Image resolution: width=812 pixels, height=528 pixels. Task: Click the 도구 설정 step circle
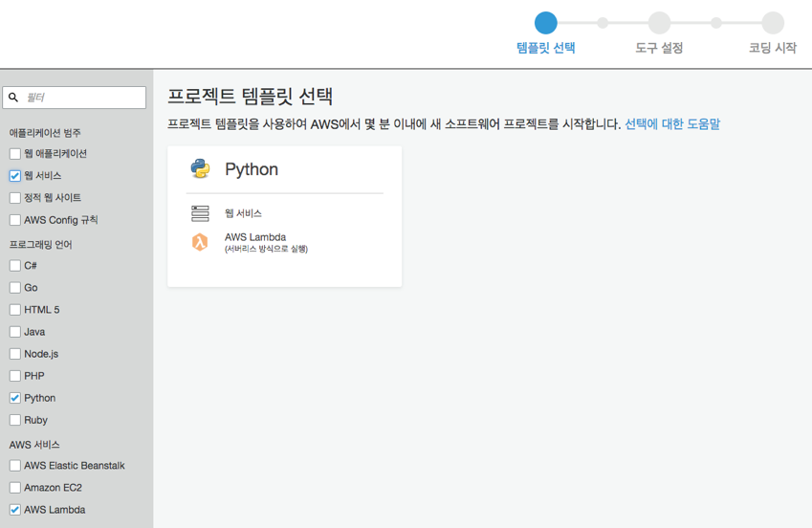click(x=659, y=23)
